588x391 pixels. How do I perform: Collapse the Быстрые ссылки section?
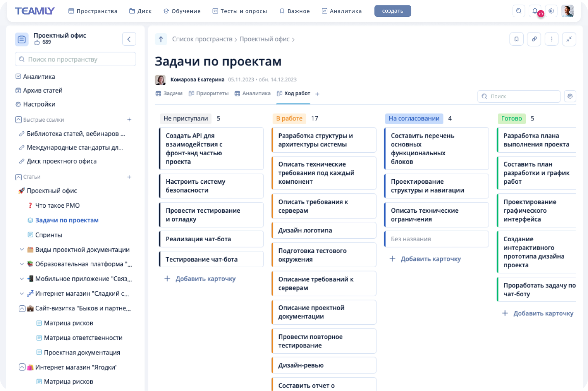[18, 120]
